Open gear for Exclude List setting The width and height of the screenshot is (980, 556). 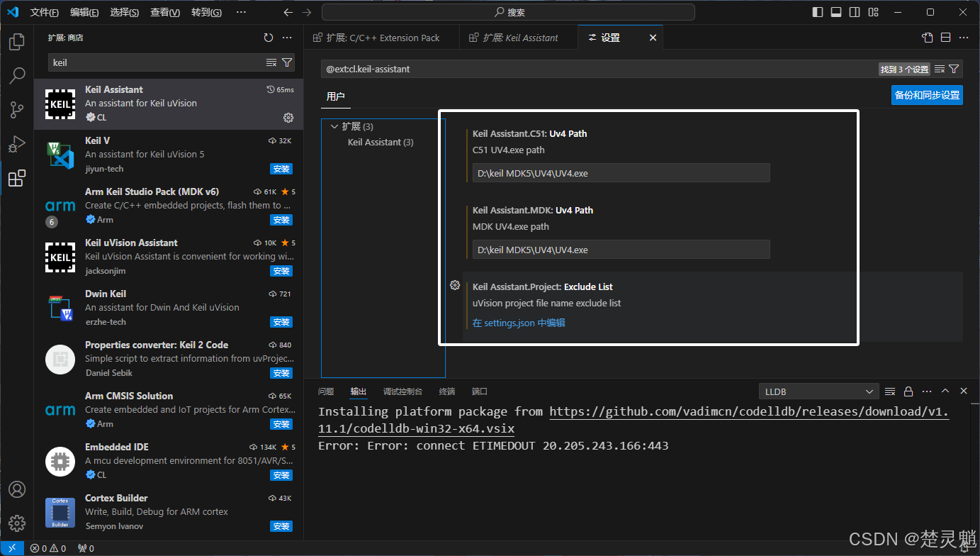pyautogui.click(x=455, y=285)
